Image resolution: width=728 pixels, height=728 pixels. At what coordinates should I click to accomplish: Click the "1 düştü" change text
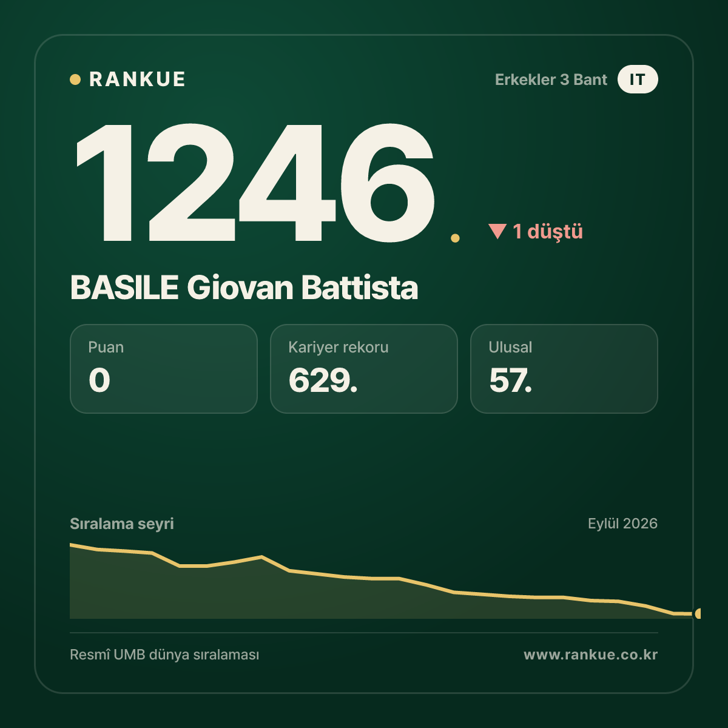tap(548, 231)
